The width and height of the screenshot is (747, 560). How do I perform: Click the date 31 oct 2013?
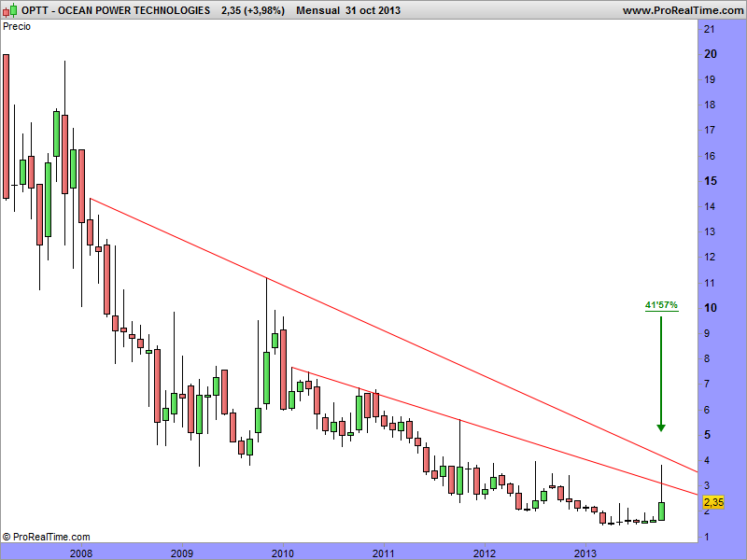pyautogui.click(x=373, y=10)
